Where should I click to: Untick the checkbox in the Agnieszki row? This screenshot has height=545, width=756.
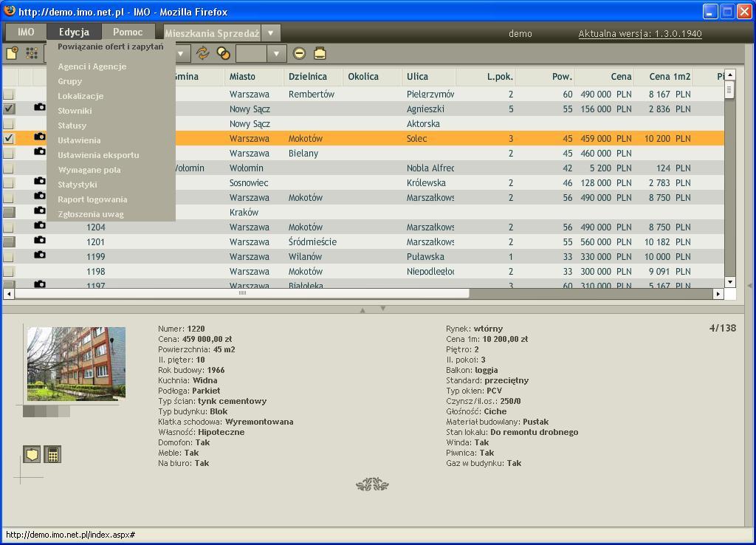[x=9, y=109]
